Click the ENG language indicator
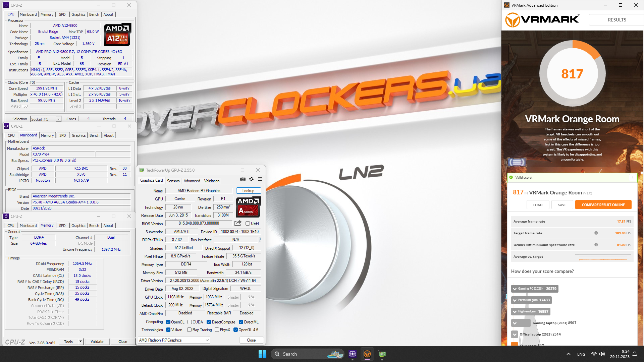This screenshot has width=644, height=362. click(x=581, y=354)
